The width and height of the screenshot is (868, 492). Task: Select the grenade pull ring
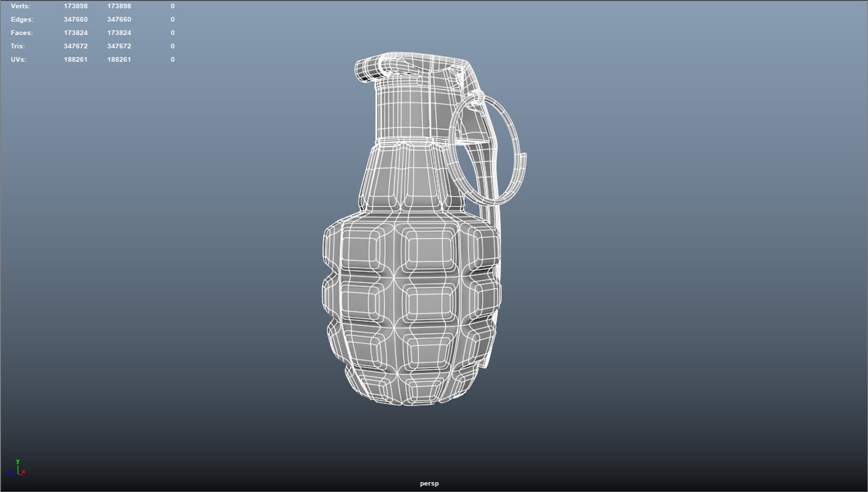coord(518,137)
